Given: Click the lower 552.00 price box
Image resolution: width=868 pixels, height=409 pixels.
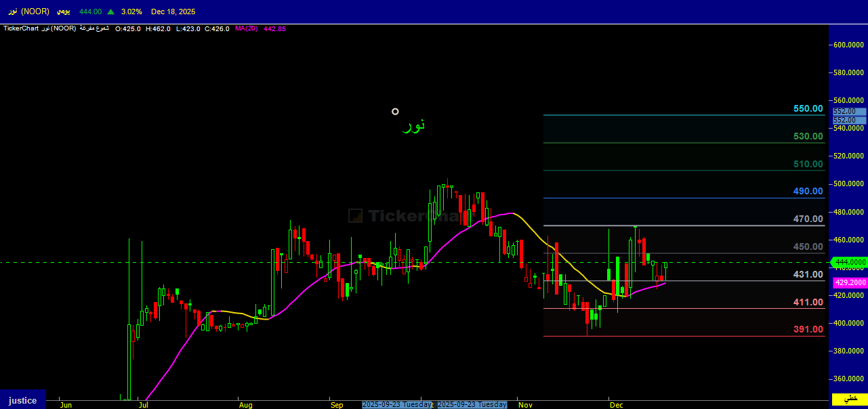Looking at the screenshot, I should pyautogui.click(x=844, y=120).
